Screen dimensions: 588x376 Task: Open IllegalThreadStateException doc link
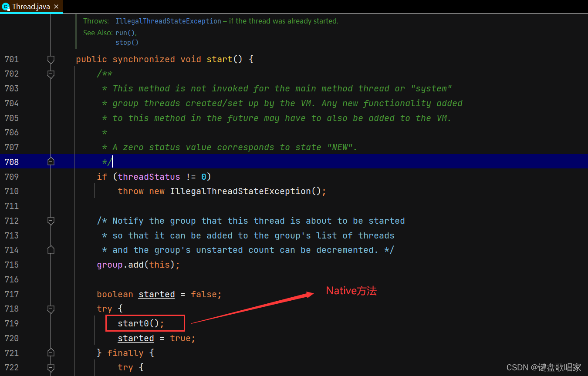tap(168, 21)
